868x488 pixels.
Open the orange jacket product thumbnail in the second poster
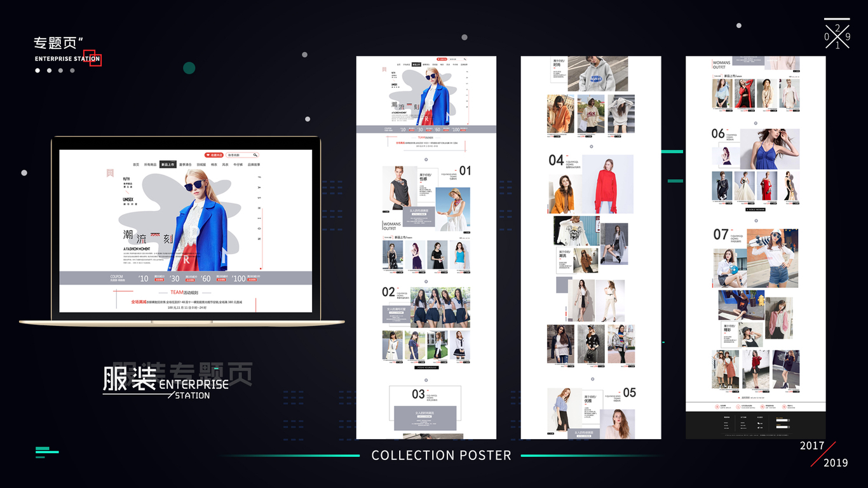pos(560,114)
